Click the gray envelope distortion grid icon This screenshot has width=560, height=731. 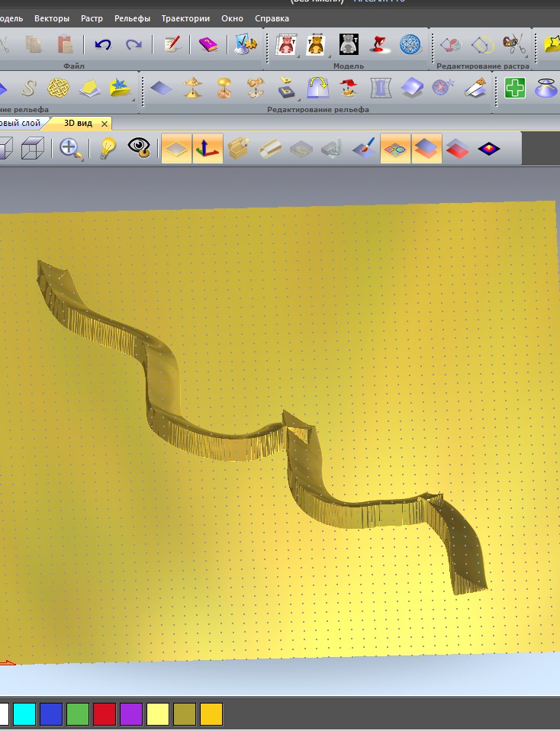tap(381, 88)
